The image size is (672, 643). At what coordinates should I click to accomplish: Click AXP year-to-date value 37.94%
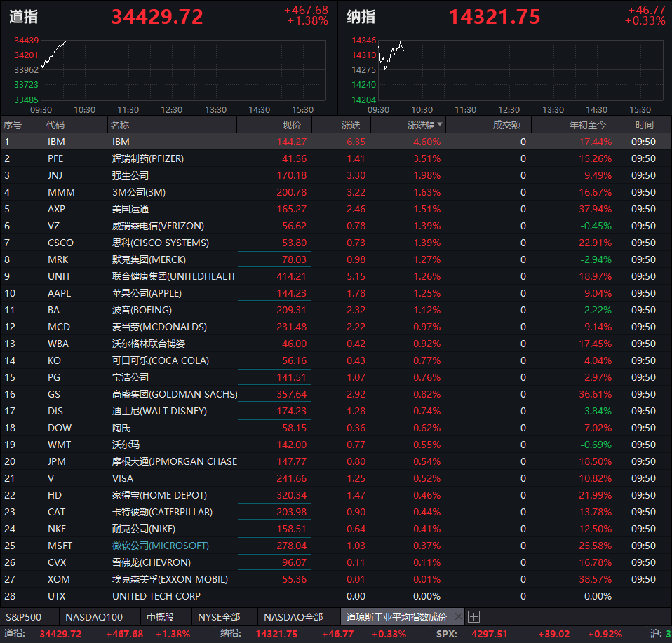[596, 209]
